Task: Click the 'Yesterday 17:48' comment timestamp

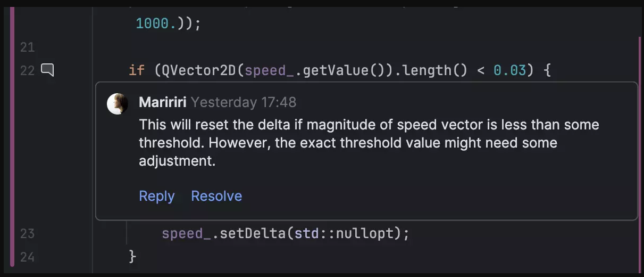Action: [243, 102]
